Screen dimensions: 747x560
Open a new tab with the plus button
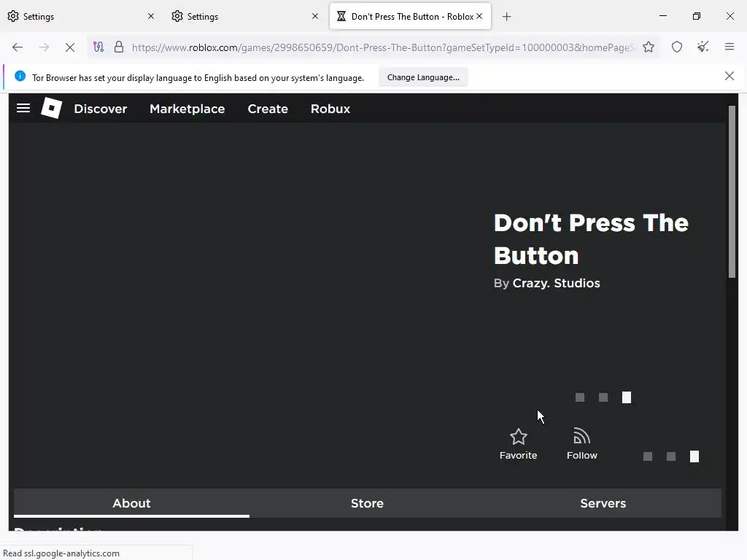(507, 17)
